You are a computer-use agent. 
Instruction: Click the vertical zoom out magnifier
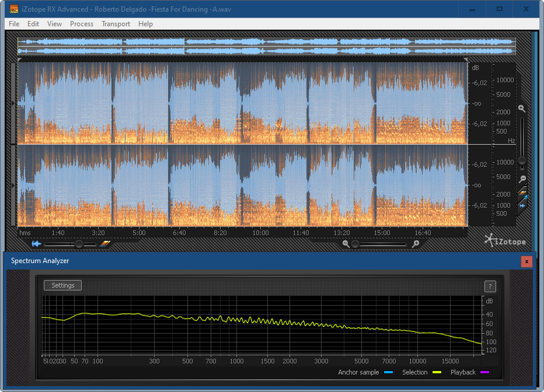pyautogui.click(x=522, y=179)
